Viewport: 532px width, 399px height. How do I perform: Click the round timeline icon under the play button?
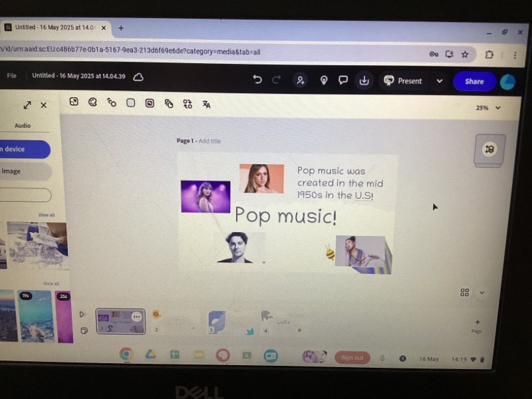[x=84, y=330]
